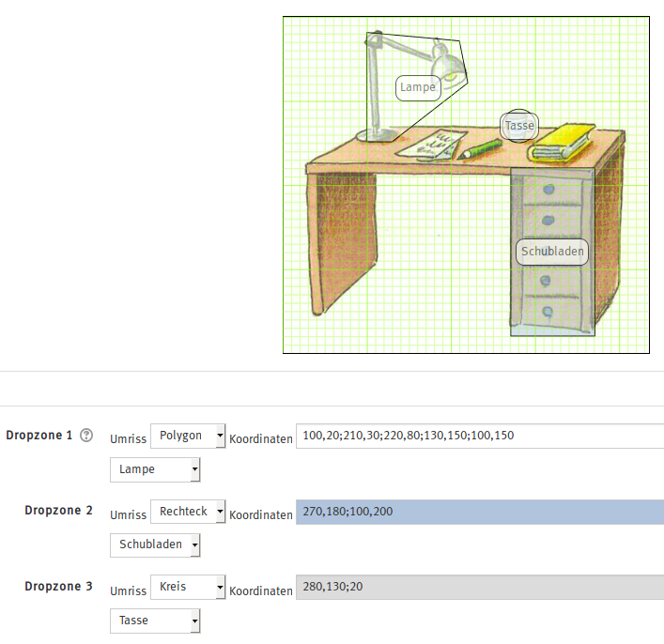This screenshot has height=644, width=664.
Task: Click the lamp shade in the picture
Action: [448, 62]
